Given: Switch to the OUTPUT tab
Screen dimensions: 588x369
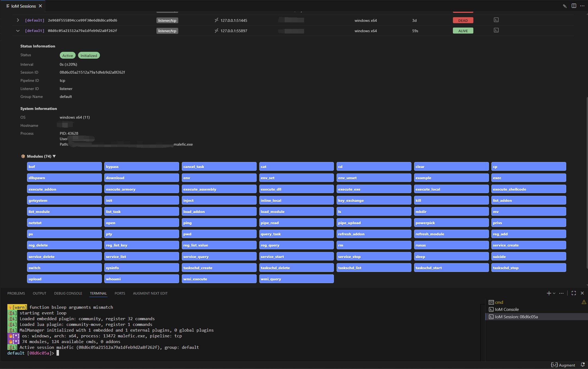Looking at the screenshot, I should pos(40,293).
